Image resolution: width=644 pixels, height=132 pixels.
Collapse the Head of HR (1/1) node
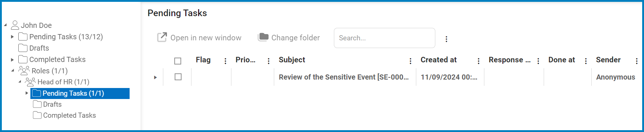[20, 82]
